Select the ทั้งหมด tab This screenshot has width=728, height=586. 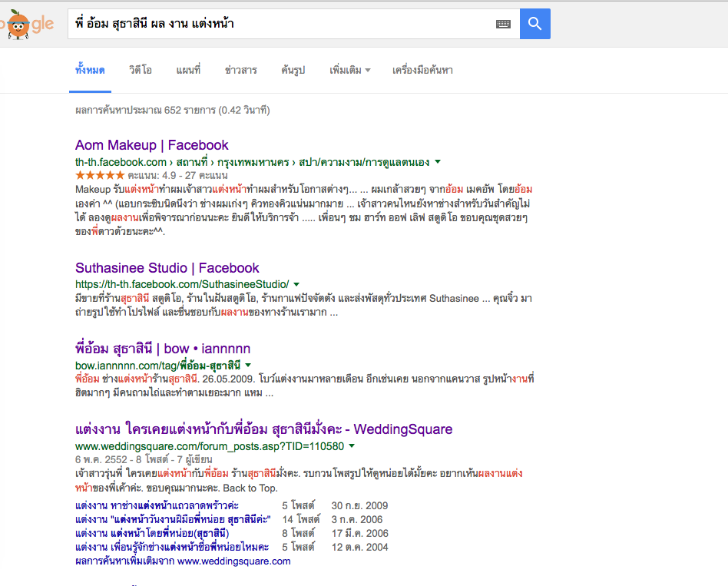point(90,70)
